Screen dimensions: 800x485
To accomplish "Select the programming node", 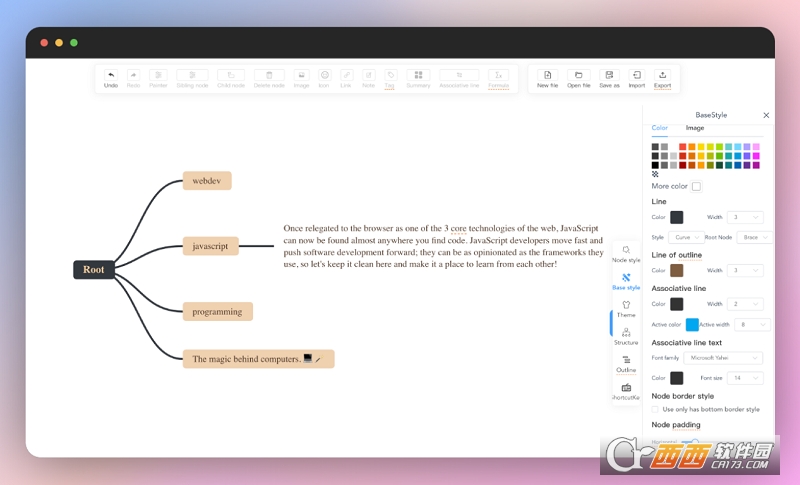I will pyautogui.click(x=218, y=312).
